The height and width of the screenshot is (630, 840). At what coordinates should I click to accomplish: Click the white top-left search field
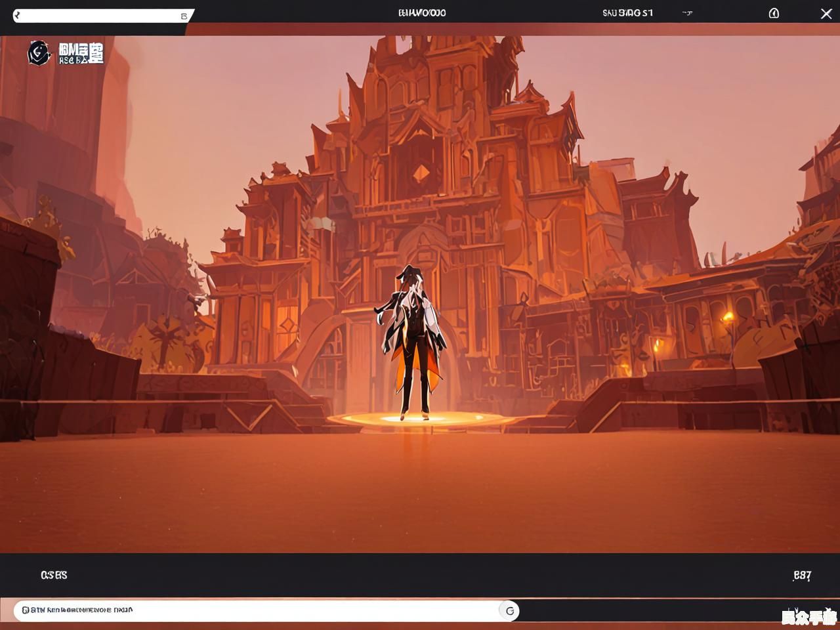(98, 15)
